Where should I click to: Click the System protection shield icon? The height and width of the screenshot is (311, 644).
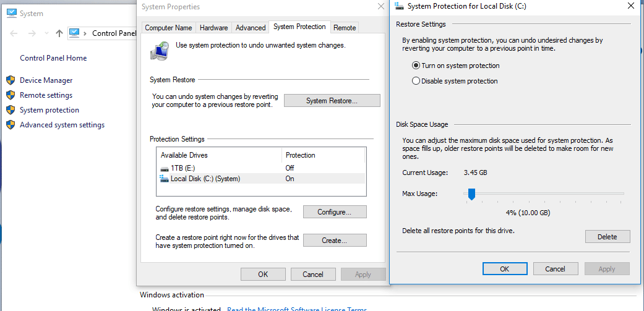point(11,110)
